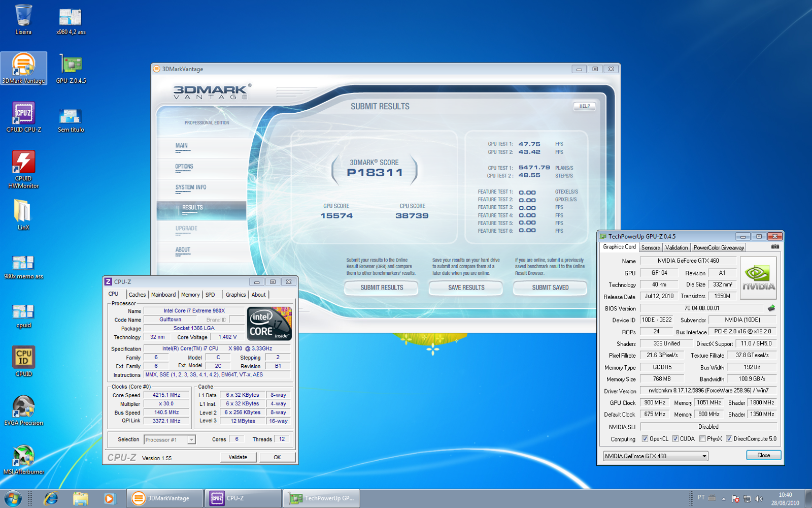Toggle the PhysX checkbox in GPU-Z
The width and height of the screenshot is (812, 508).
[702, 439]
